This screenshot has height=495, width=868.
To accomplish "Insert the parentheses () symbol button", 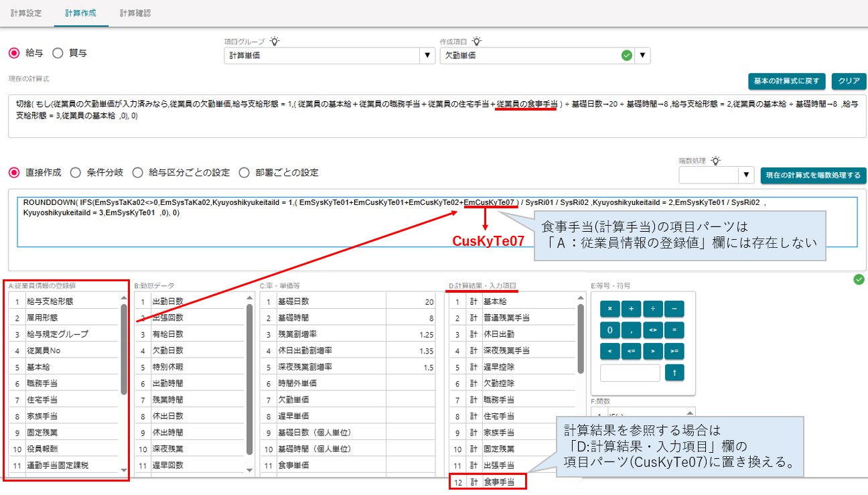I will (609, 330).
